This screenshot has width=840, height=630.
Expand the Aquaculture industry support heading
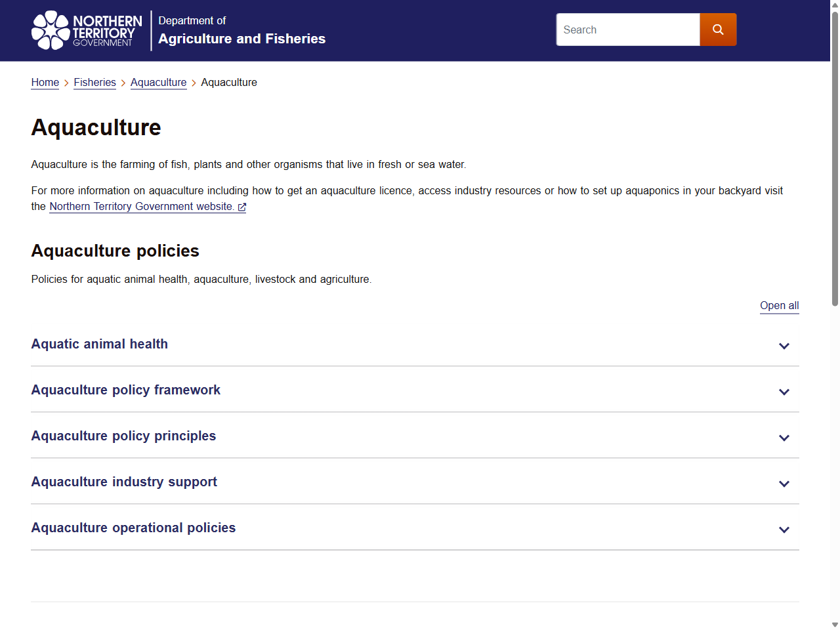(124, 482)
